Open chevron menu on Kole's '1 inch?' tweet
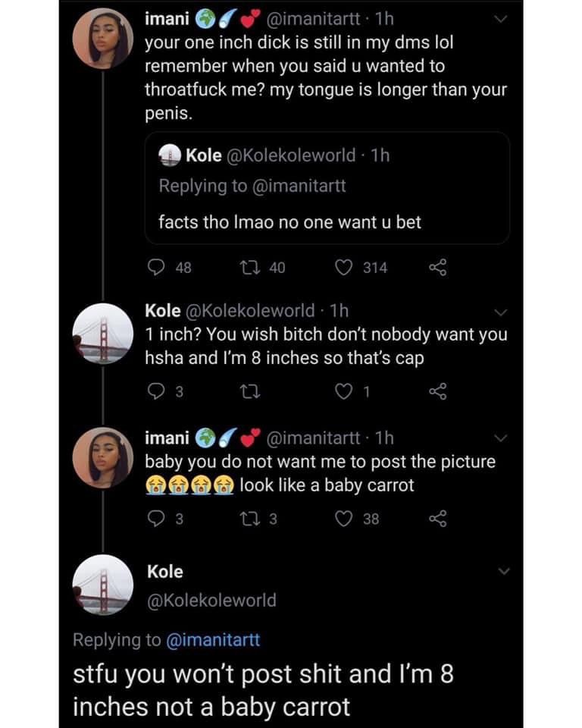Screen dimensions: 582x728 coord(501,312)
